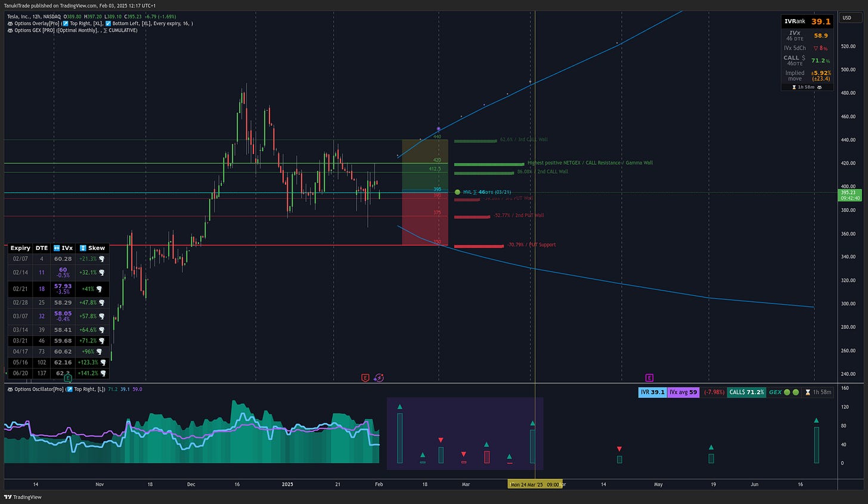868x504 pixels.
Task: Click the rightmost tall green oscillator bar
Action: click(816, 445)
